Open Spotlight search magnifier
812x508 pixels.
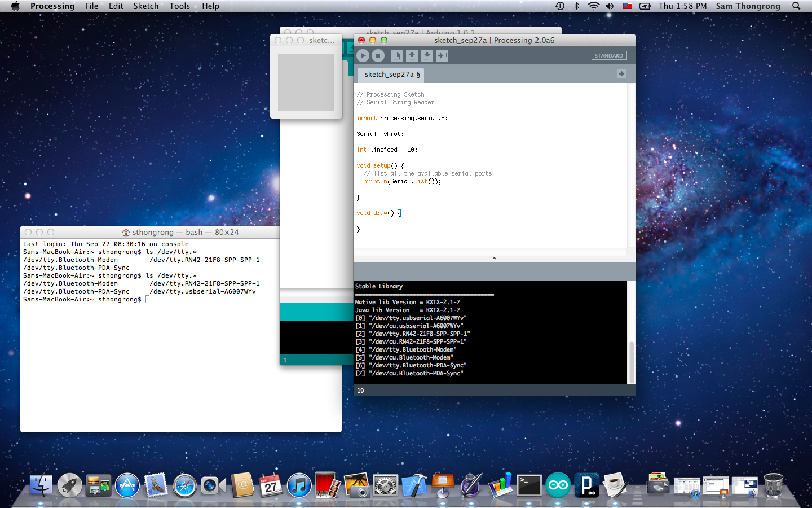point(796,6)
